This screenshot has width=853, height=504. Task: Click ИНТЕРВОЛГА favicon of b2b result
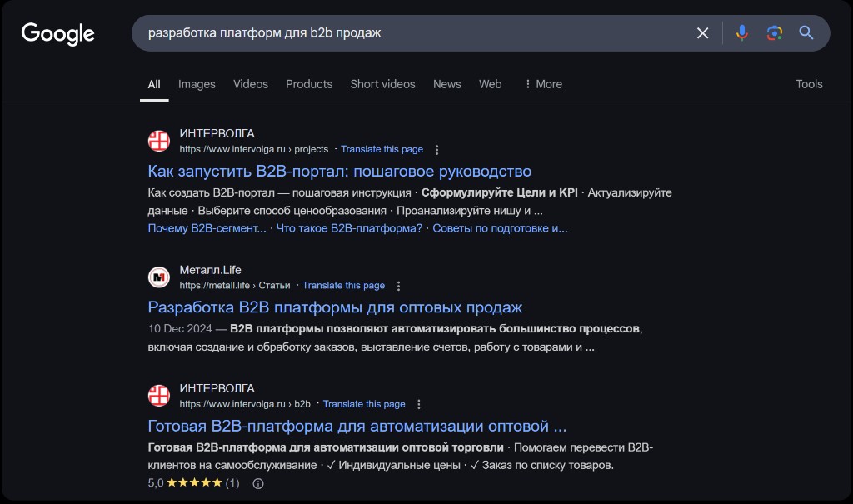pyautogui.click(x=159, y=396)
